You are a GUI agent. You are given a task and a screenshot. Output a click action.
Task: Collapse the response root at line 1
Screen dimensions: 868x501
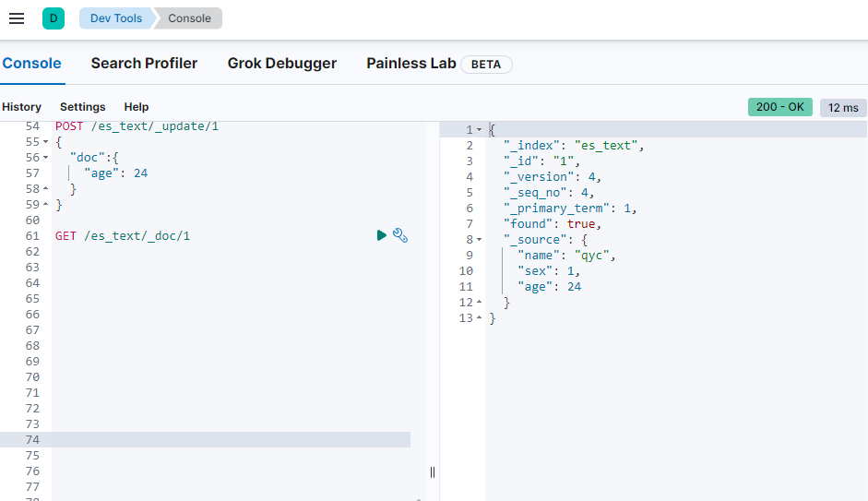(x=479, y=130)
